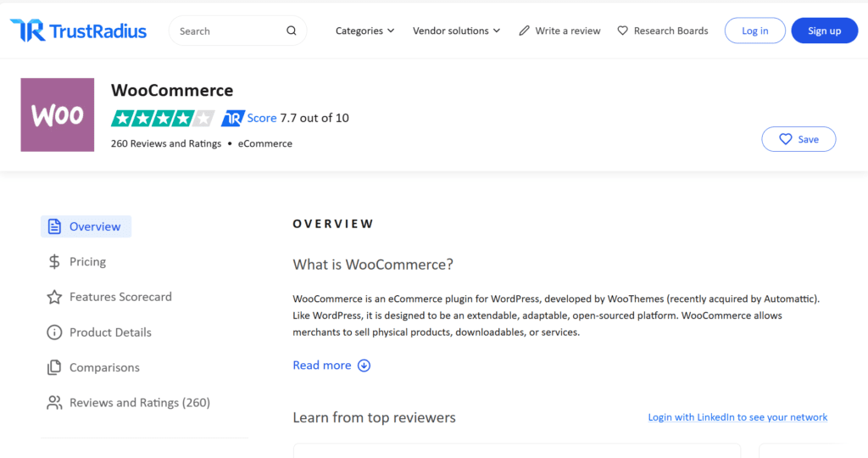This screenshot has width=868, height=458.
Task: Click the purple Woo product logo
Action: tap(58, 114)
